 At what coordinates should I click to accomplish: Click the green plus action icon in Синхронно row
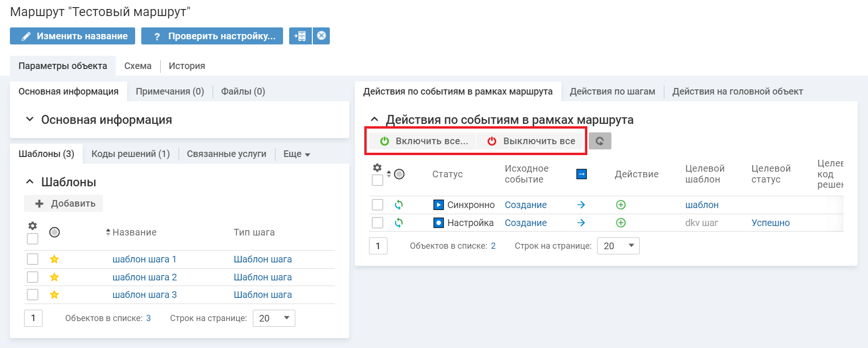point(621,205)
